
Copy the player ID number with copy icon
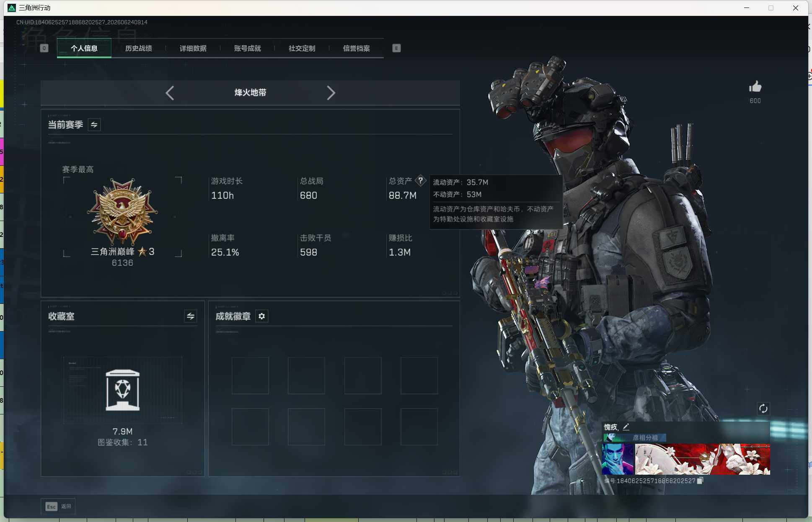[700, 481]
